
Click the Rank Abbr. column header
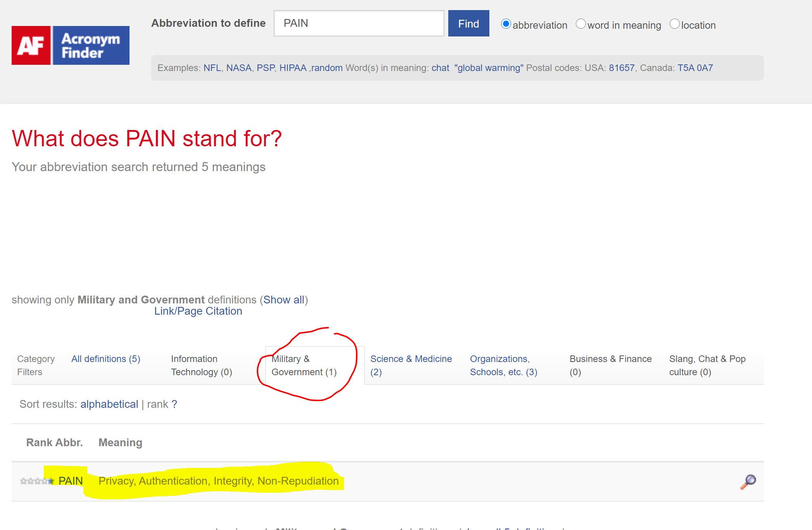pos(54,443)
